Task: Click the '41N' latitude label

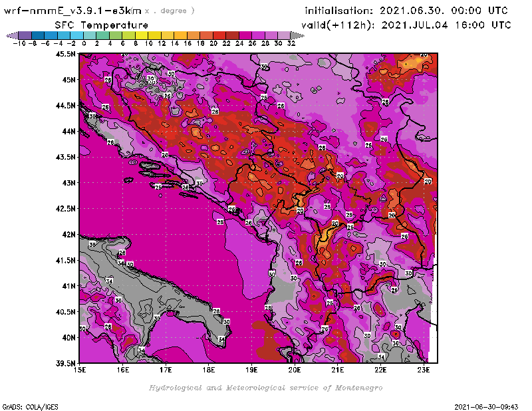Action: tap(69, 286)
